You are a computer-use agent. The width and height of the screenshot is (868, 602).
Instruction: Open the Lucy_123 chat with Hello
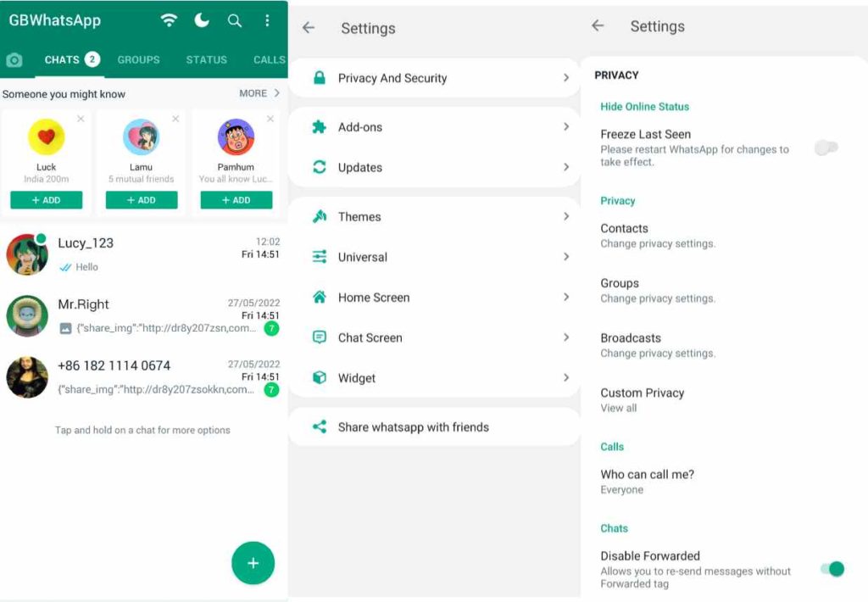click(x=144, y=254)
